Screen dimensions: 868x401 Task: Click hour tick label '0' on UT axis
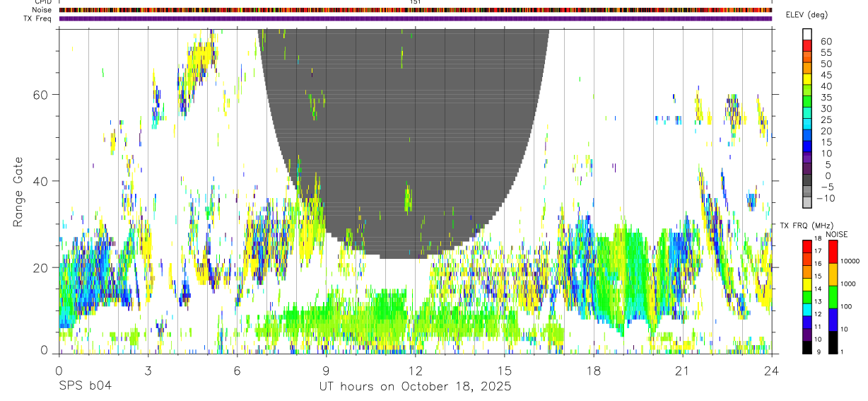coord(59,370)
